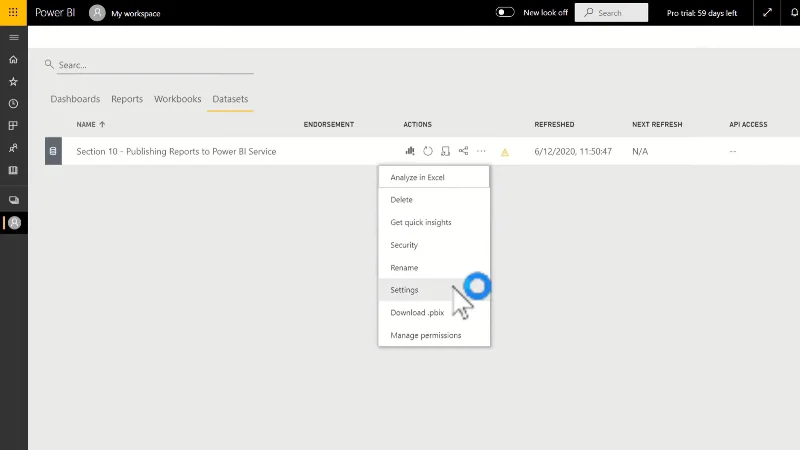The image size is (800, 450).
Task: Switch to Reports tab
Action: pos(127,99)
